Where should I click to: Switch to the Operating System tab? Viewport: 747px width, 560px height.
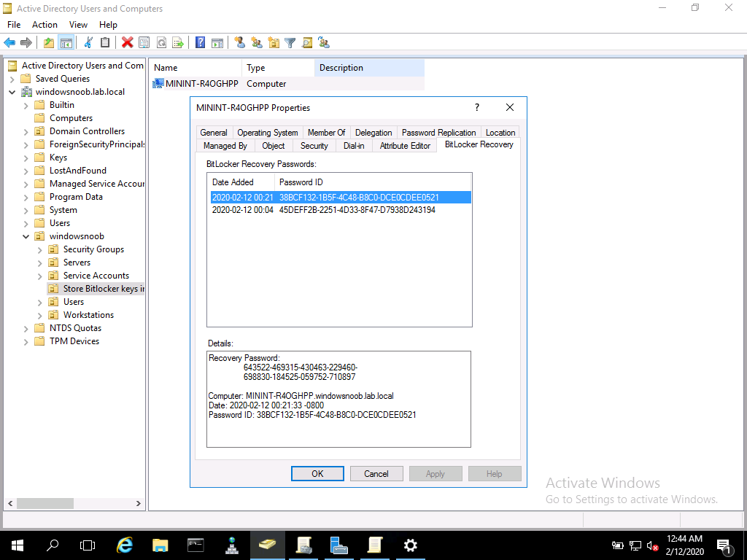[267, 133]
